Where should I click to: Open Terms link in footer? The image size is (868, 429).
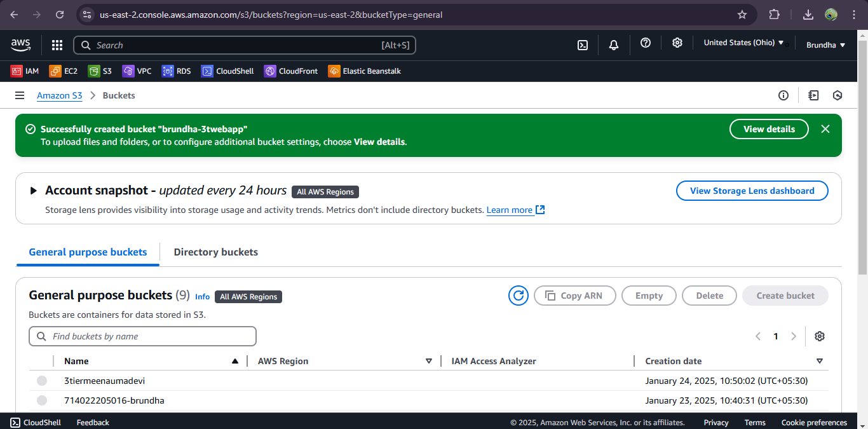755,423
